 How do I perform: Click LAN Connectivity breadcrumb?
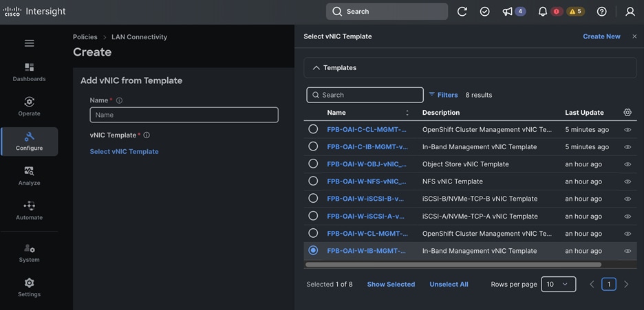click(139, 37)
